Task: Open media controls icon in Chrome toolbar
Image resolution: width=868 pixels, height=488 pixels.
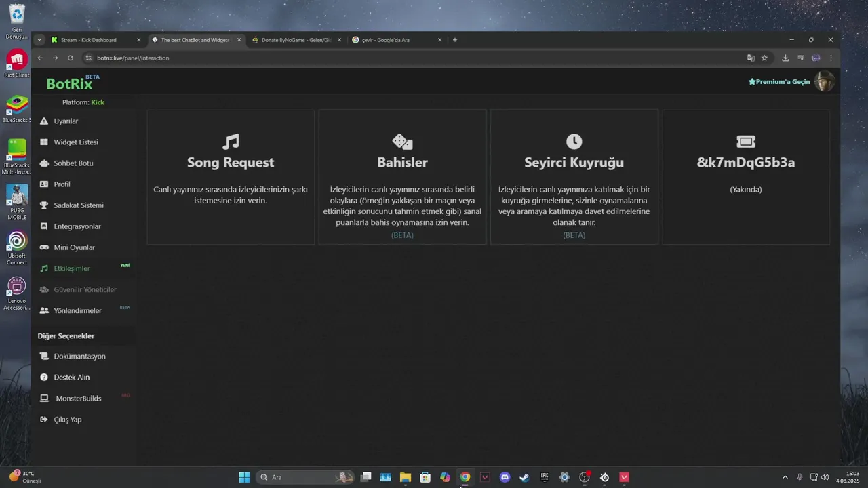Action: [801, 58]
